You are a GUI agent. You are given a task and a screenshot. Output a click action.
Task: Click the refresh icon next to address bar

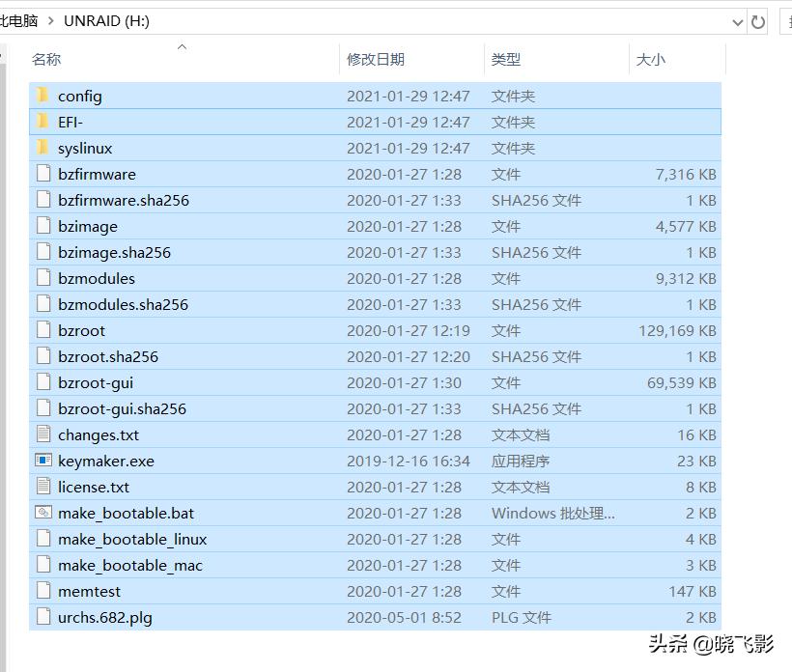click(x=759, y=20)
